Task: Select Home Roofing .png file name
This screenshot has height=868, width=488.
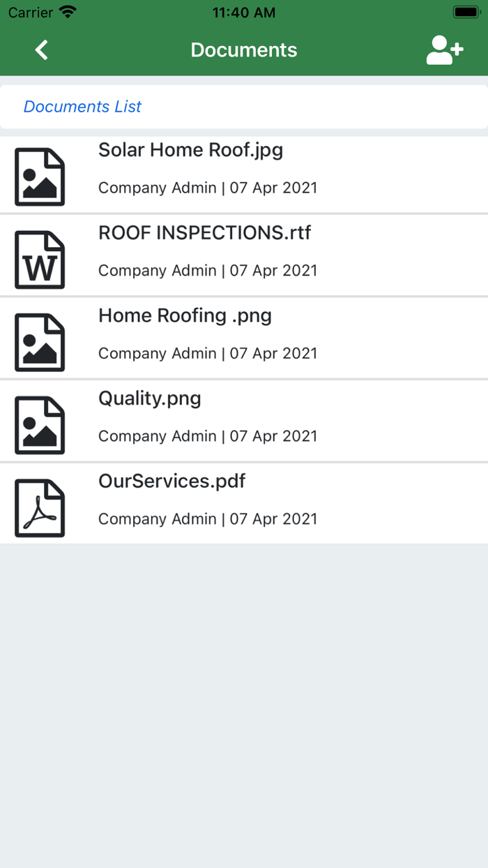Action: point(185,315)
